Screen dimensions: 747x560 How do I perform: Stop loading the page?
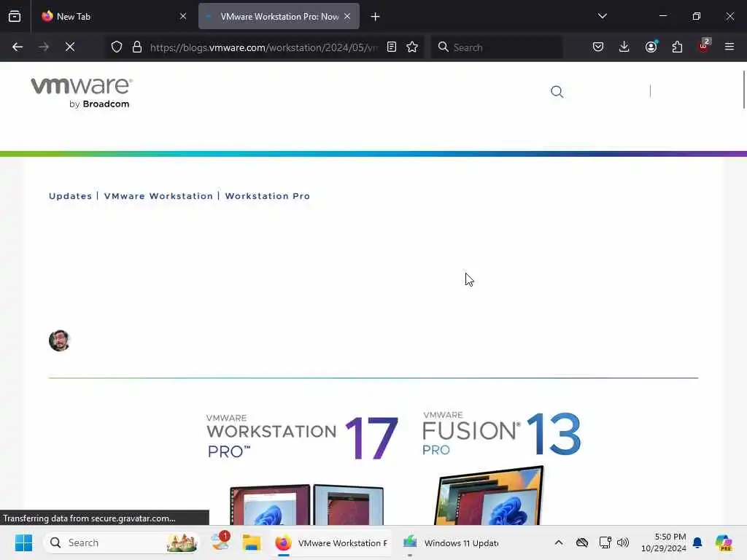tap(70, 47)
